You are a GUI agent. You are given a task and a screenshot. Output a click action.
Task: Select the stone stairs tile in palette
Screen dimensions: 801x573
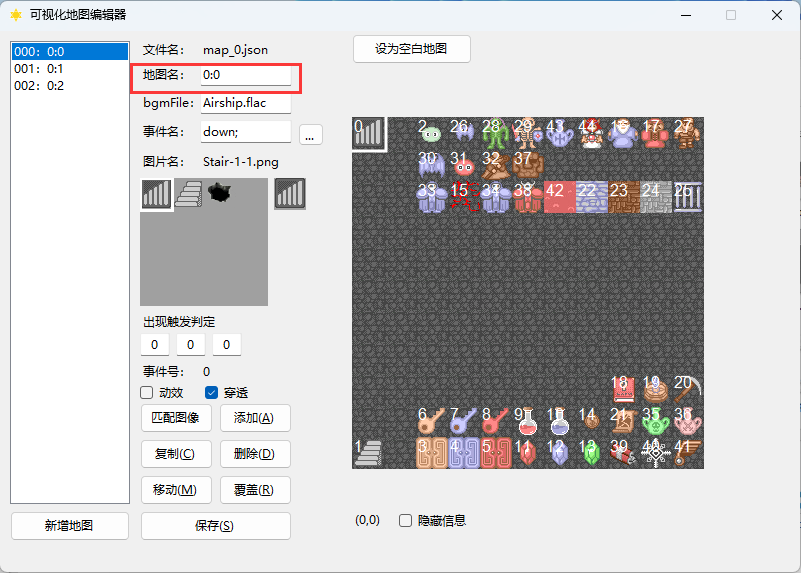point(189,194)
